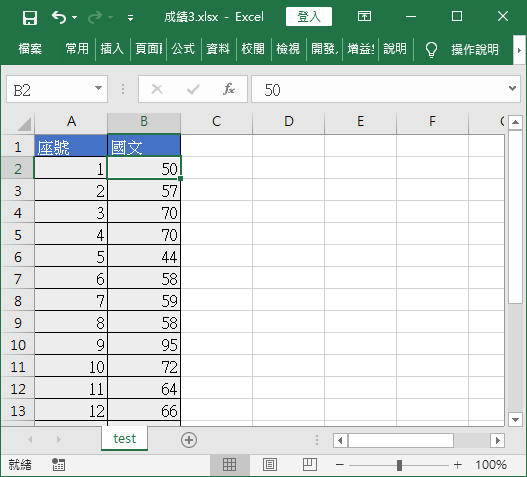Viewport: 527px width, 477px height.
Task: Click the Select All corner triangle
Action: 24,124
